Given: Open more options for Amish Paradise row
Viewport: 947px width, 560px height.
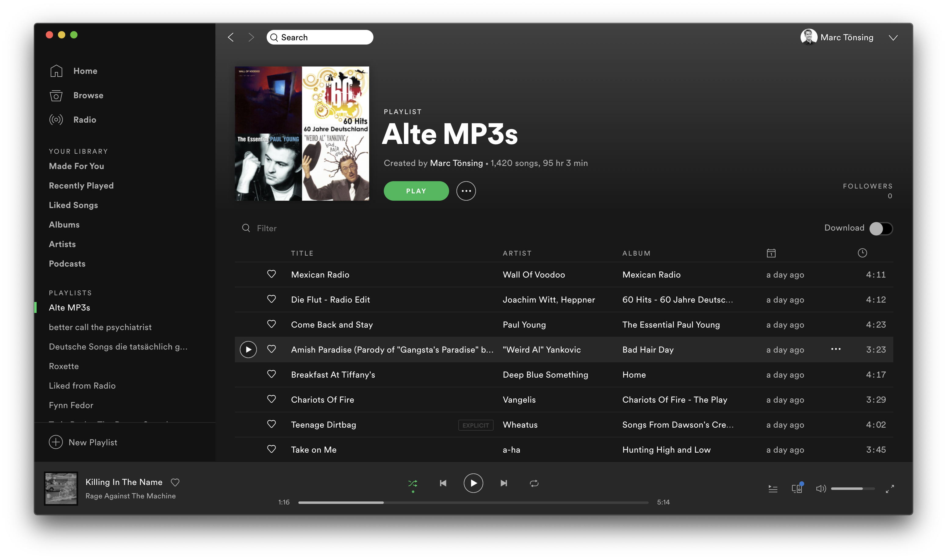Looking at the screenshot, I should click(836, 349).
